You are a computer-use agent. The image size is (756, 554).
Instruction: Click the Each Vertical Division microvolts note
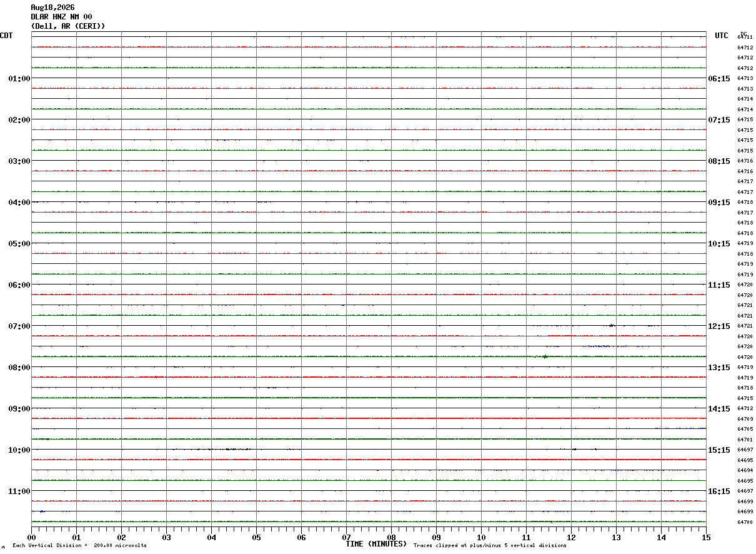point(79,545)
